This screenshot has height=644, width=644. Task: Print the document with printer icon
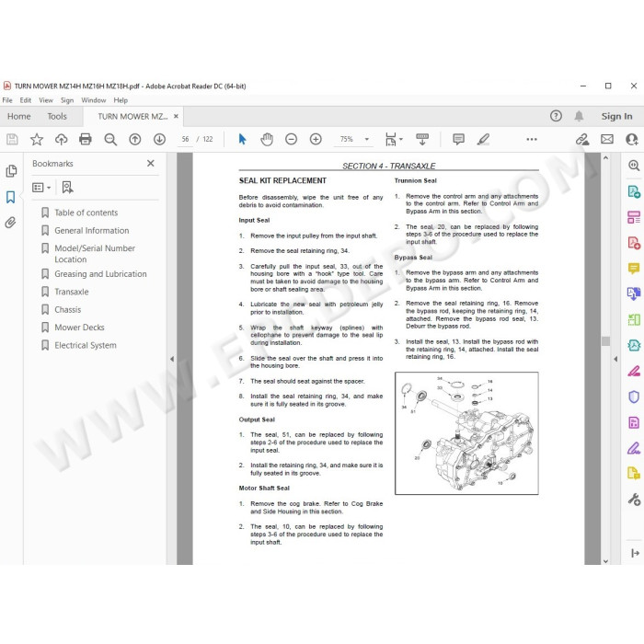(x=86, y=140)
